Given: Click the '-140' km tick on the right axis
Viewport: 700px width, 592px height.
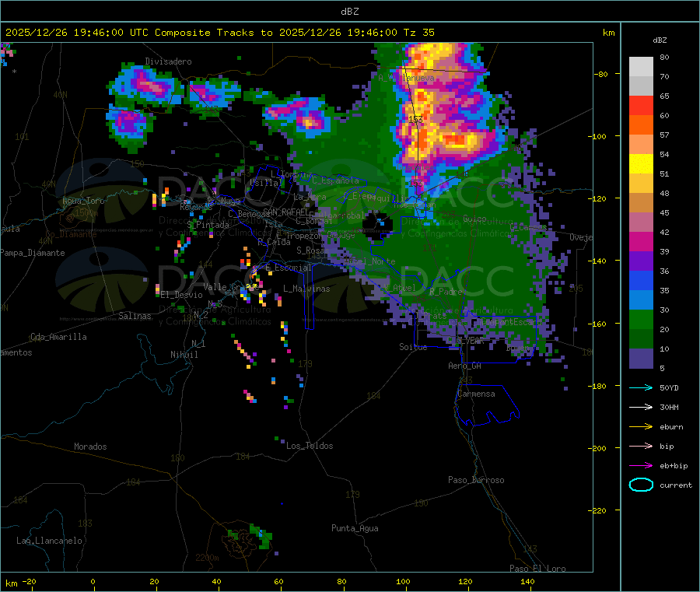Looking at the screenshot, I should [597, 261].
